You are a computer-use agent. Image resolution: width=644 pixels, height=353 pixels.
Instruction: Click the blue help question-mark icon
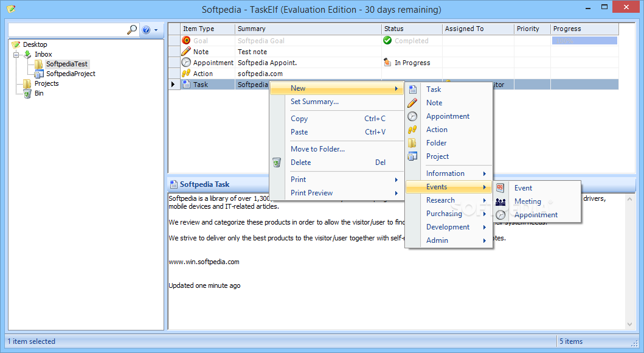(x=146, y=30)
